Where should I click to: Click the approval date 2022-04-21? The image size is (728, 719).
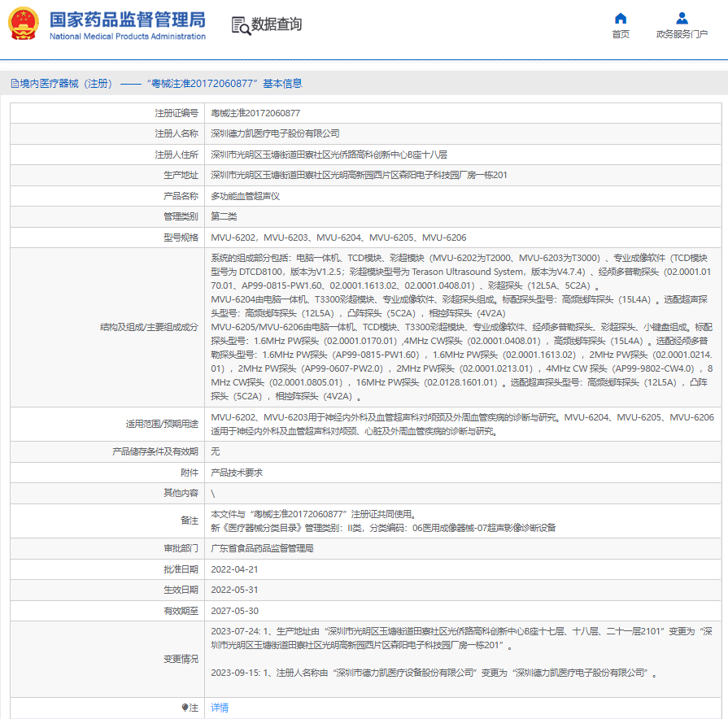tap(234, 569)
